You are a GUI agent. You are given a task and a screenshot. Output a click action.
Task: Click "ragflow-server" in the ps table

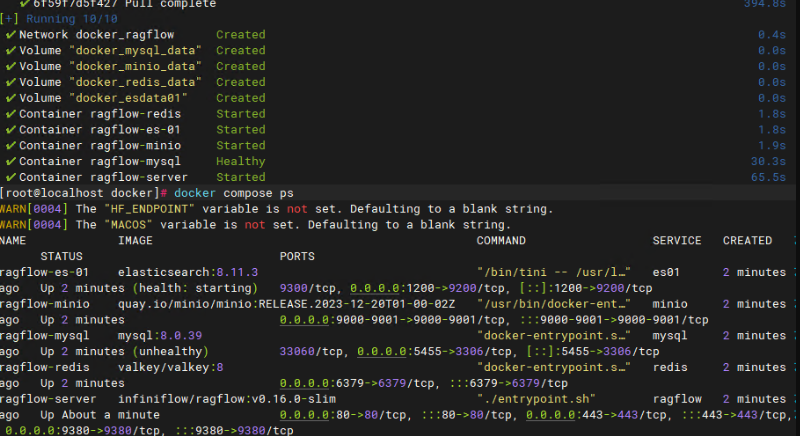pyautogui.click(x=48, y=398)
